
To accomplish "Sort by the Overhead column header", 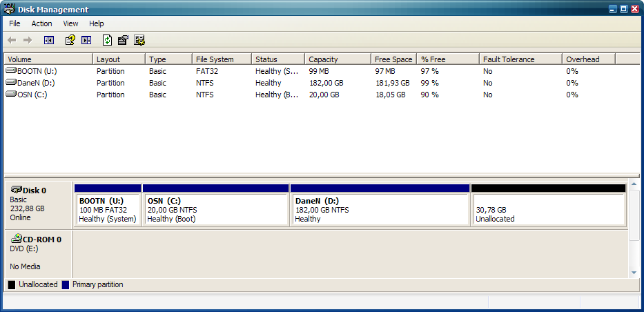I will (589, 59).
